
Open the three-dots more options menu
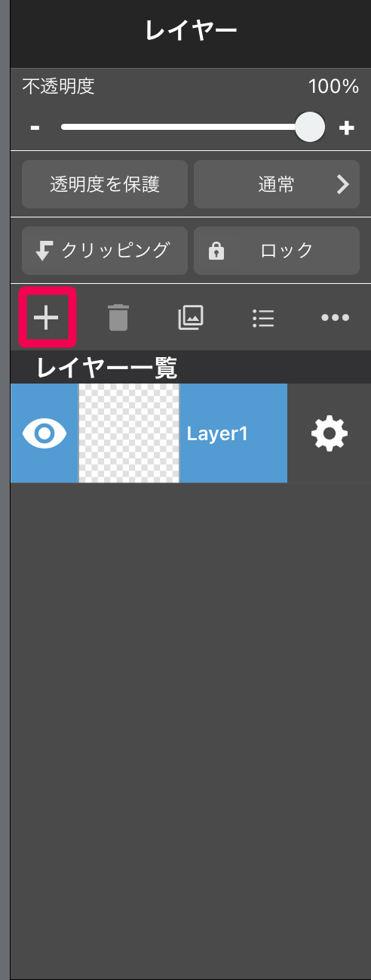336,318
